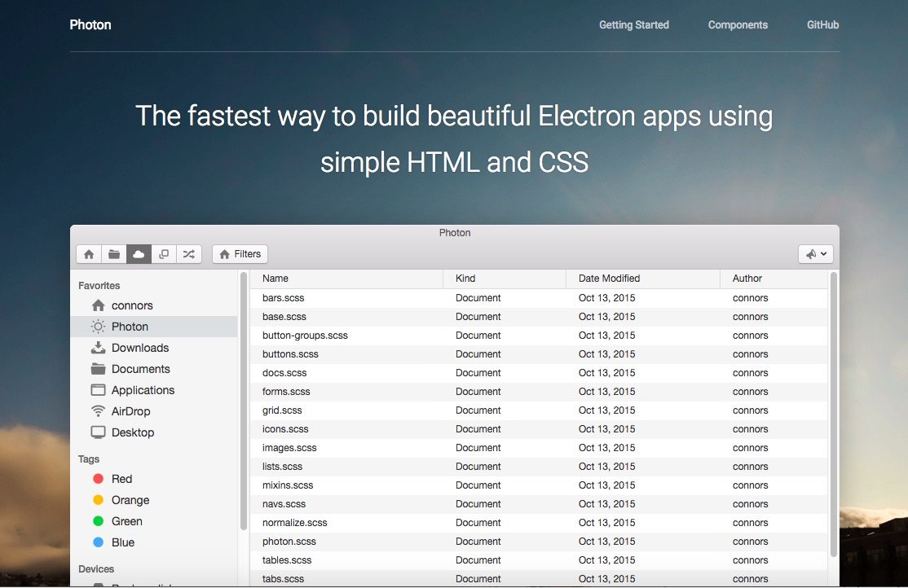Click the popup window toolbar icon
The image size is (908, 588).
164,254
